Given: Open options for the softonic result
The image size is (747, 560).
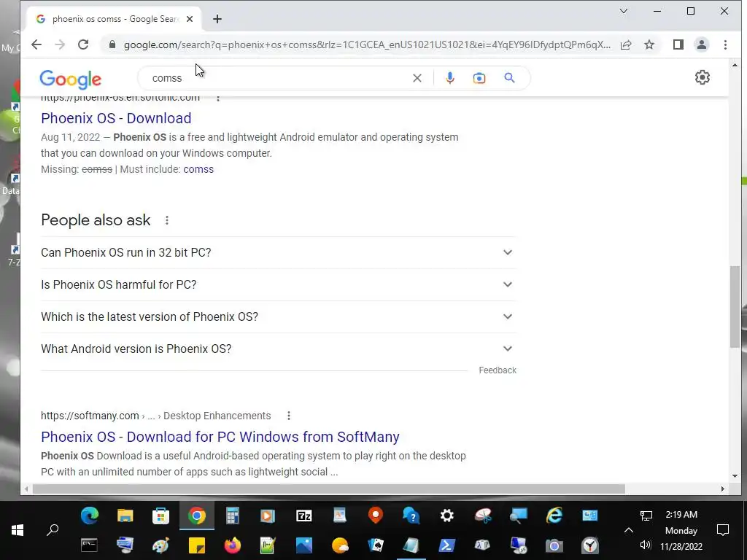Looking at the screenshot, I should [218, 98].
